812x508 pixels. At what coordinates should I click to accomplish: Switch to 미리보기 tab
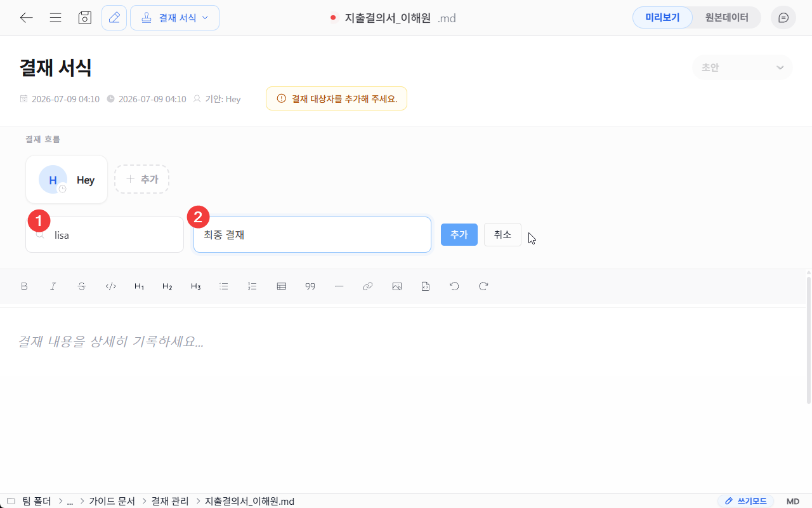tap(662, 18)
